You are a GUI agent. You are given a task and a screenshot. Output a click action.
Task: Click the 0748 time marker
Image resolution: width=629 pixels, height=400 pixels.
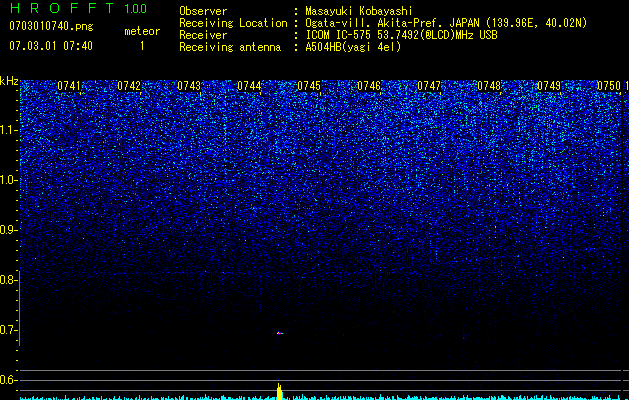pos(489,86)
